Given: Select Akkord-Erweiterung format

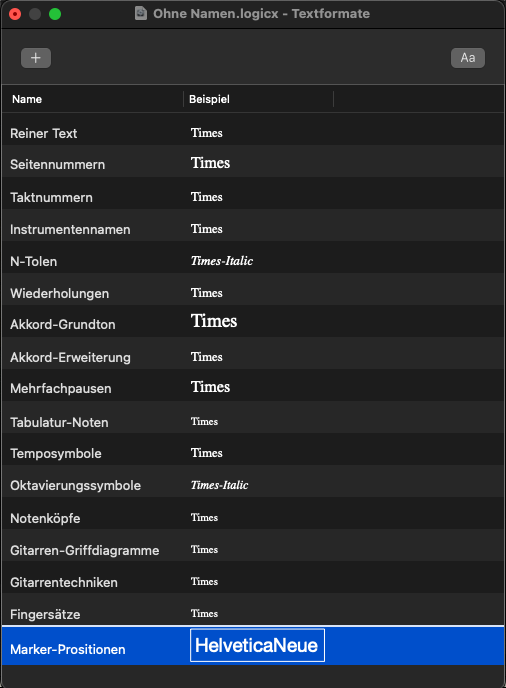Looking at the screenshot, I should click(253, 357).
